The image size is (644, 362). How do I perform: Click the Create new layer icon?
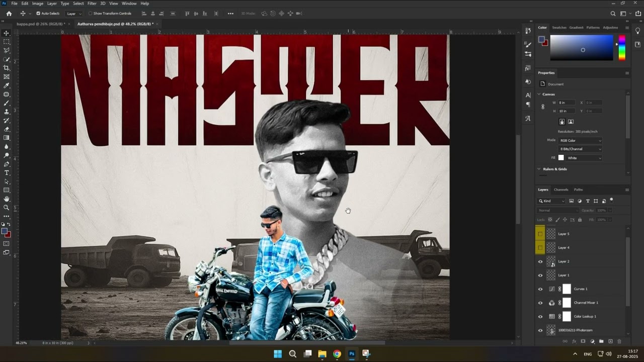[x=610, y=341]
